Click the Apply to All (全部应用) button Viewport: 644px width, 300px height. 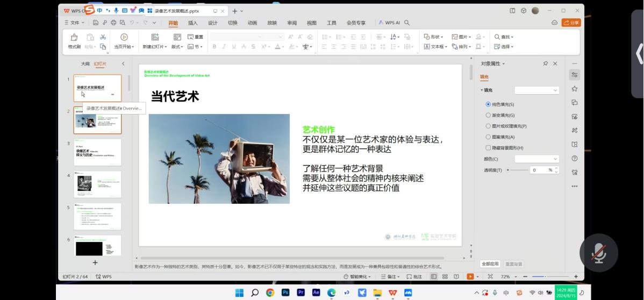(489, 264)
